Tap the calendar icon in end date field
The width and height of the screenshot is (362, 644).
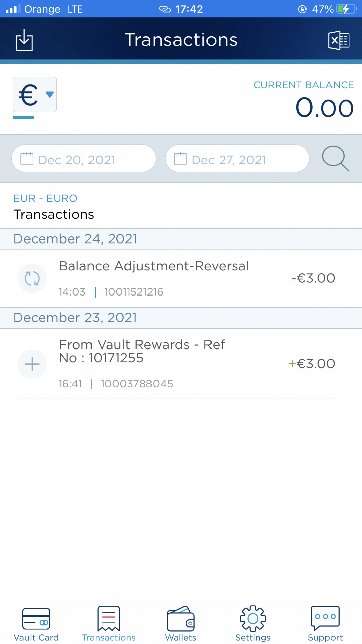pyautogui.click(x=180, y=159)
